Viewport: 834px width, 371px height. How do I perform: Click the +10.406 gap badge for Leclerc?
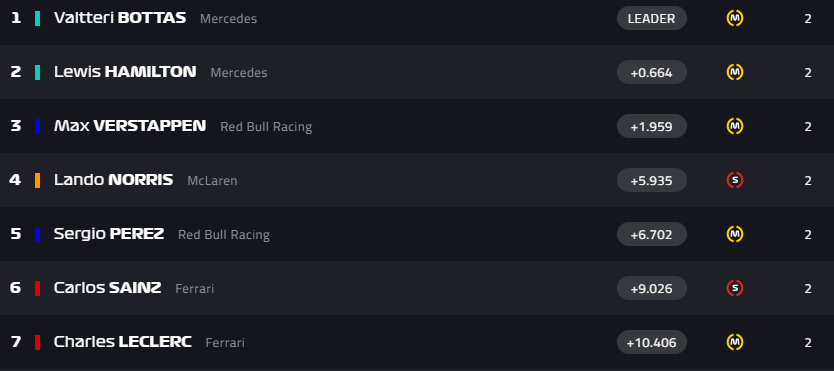pos(652,342)
